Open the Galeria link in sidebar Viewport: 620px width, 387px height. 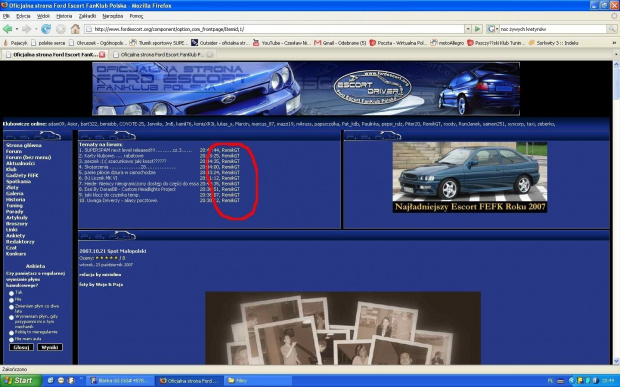click(15, 194)
